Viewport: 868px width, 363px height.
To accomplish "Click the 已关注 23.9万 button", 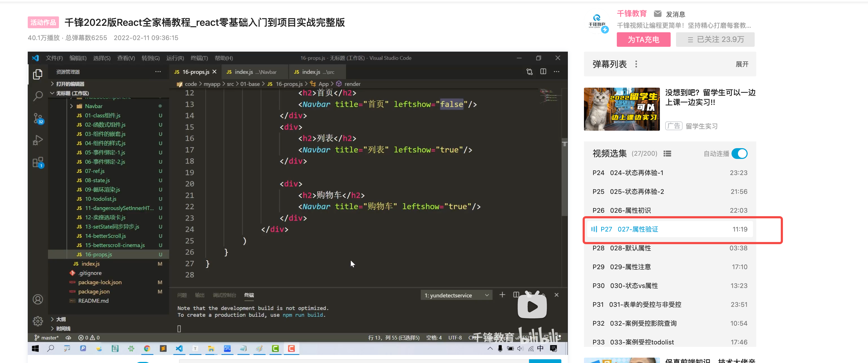I will tap(715, 39).
